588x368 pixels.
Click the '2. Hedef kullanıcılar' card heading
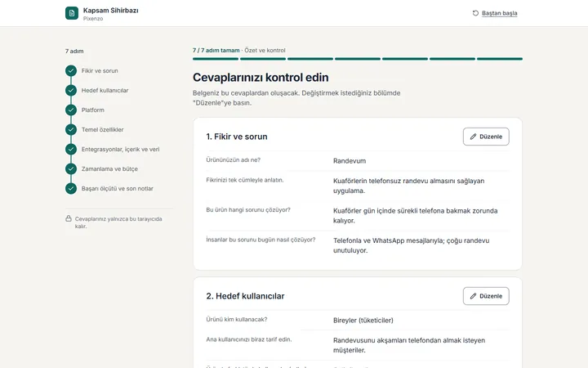[245, 296]
